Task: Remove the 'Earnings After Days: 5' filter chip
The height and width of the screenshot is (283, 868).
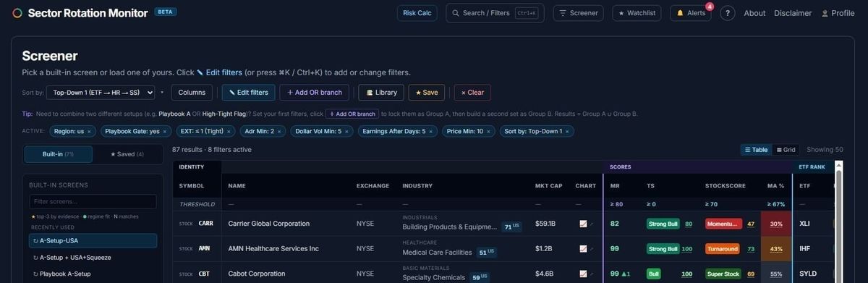Action: click(x=431, y=132)
